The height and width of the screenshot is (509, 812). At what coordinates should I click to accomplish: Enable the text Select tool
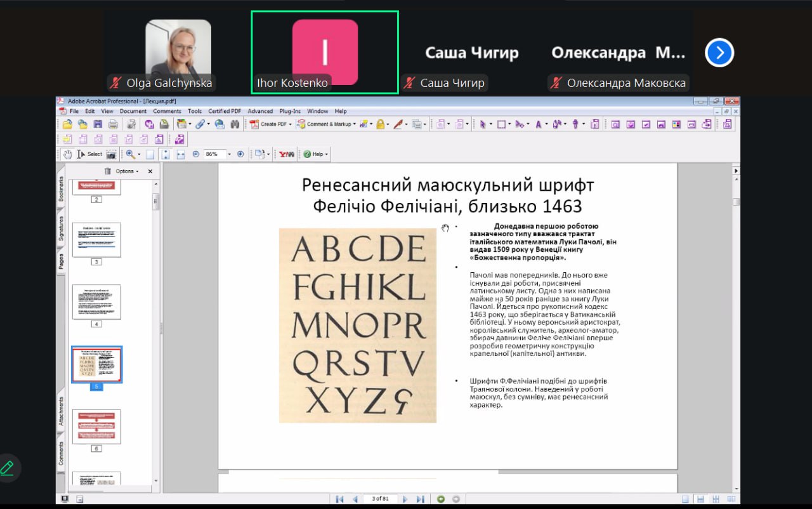(89, 154)
